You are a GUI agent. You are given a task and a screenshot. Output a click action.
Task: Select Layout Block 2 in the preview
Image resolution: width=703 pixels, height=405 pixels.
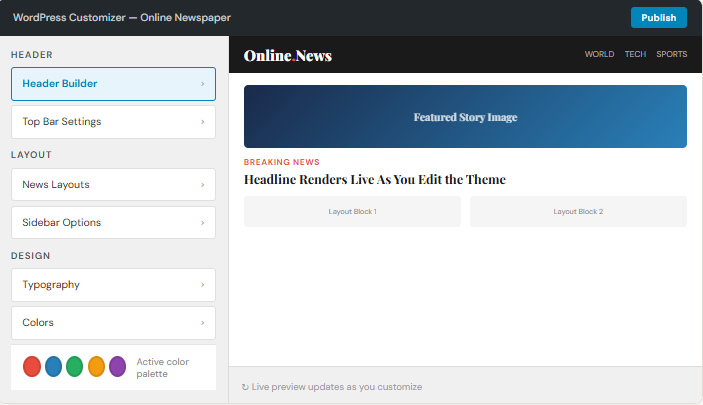[578, 211]
